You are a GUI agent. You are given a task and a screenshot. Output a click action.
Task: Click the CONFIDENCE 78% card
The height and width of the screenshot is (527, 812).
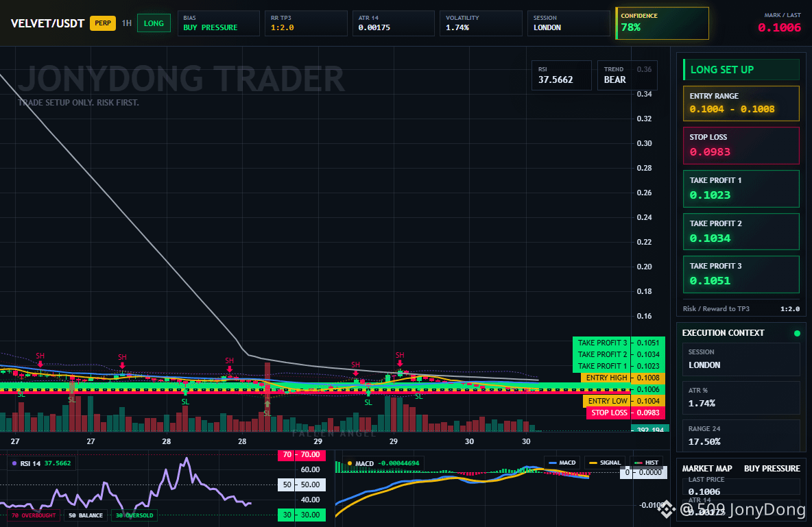(662, 23)
